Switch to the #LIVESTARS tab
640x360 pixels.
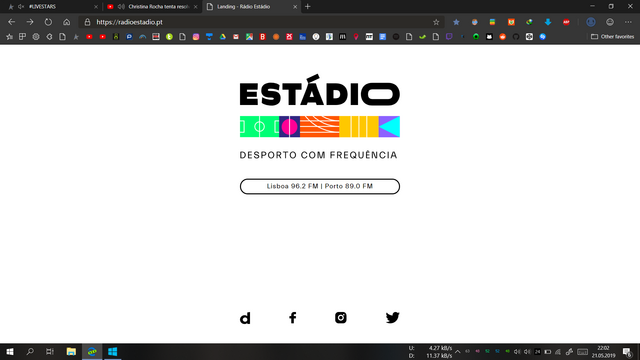click(x=53, y=7)
